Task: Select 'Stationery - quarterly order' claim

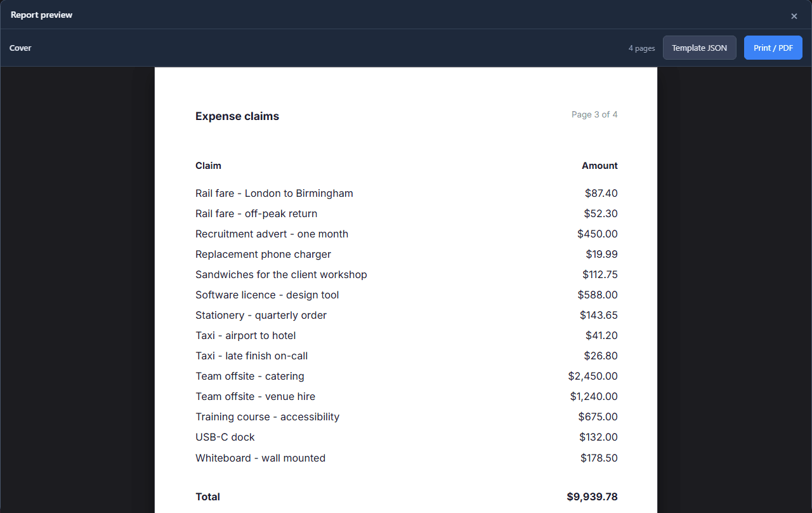Action: click(x=261, y=315)
